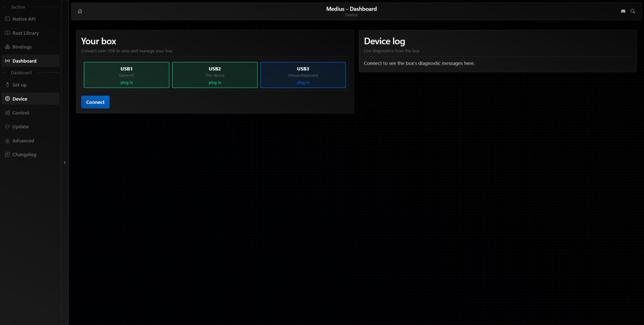Click the Advanced icon in sidebar

[x=7, y=141]
